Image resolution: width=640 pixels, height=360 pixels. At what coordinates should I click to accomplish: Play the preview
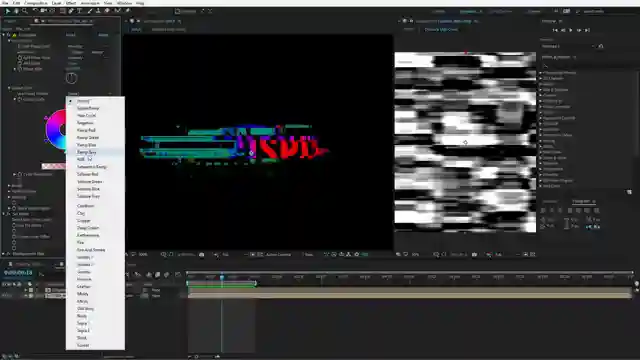(x=571, y=30)
